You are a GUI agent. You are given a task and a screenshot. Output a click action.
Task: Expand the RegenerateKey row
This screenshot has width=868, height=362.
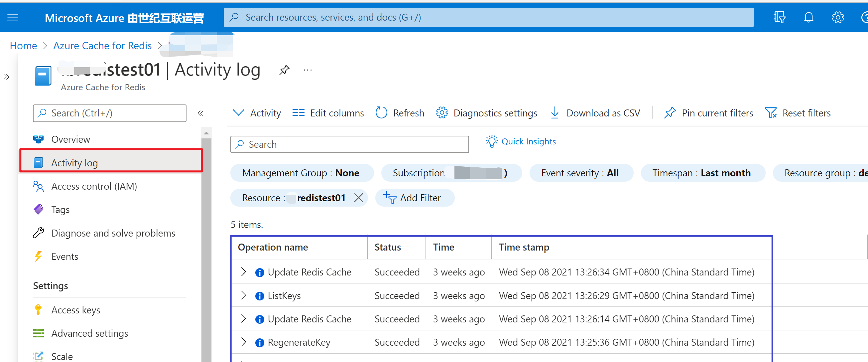click(244, 342)
